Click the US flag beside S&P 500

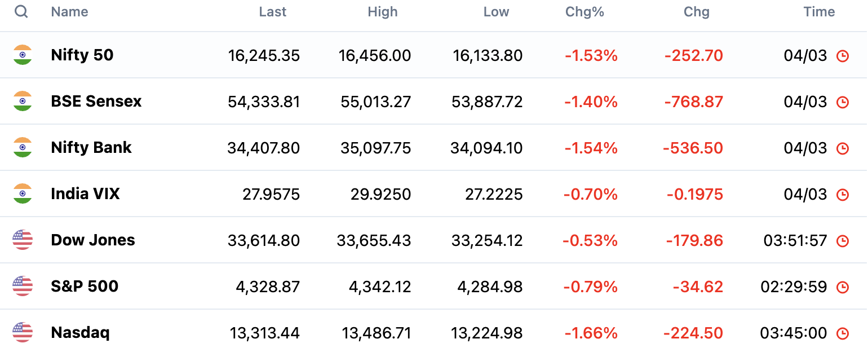click(x=23, y=286)
